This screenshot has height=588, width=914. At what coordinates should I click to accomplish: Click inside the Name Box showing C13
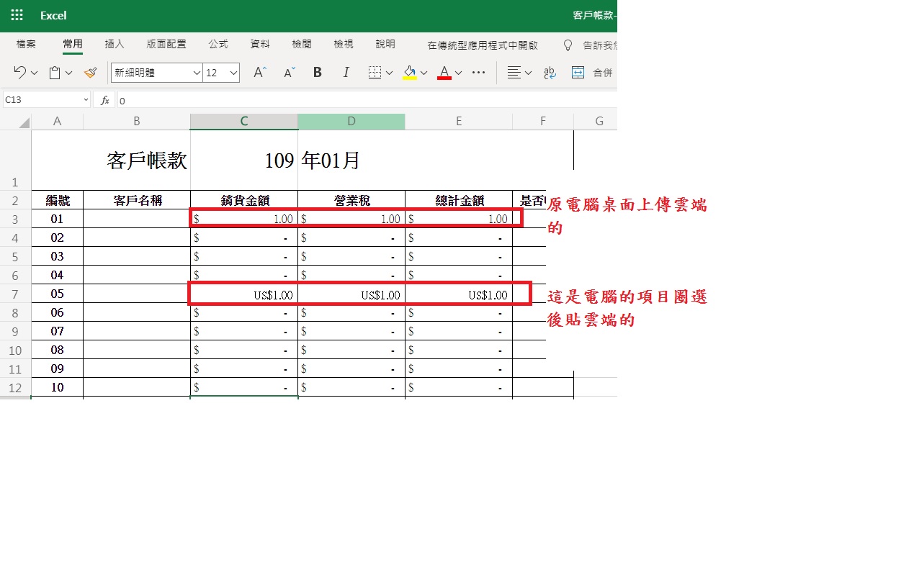pyautogui.click(x=40, y=100)
